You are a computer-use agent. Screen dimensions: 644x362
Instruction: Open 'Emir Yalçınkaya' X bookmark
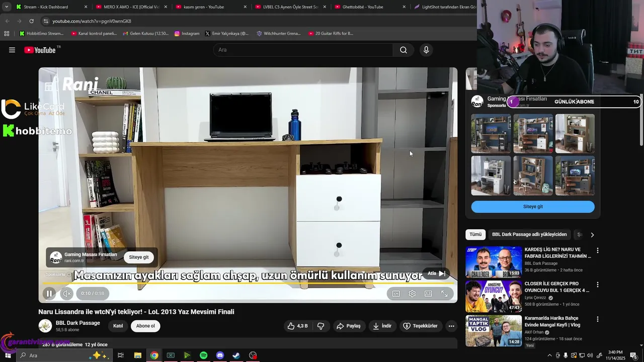coord(227,34)
